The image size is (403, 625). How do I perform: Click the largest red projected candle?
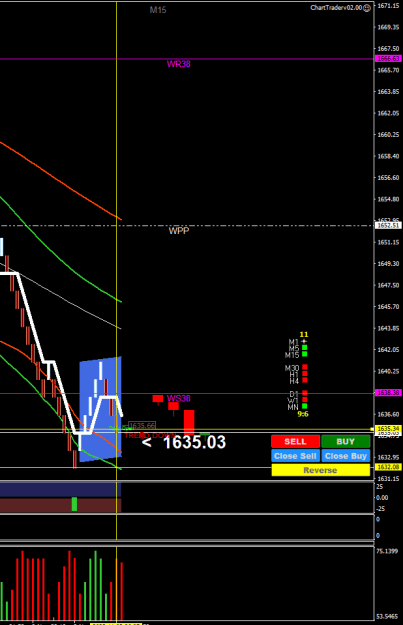tap(189, 422)
